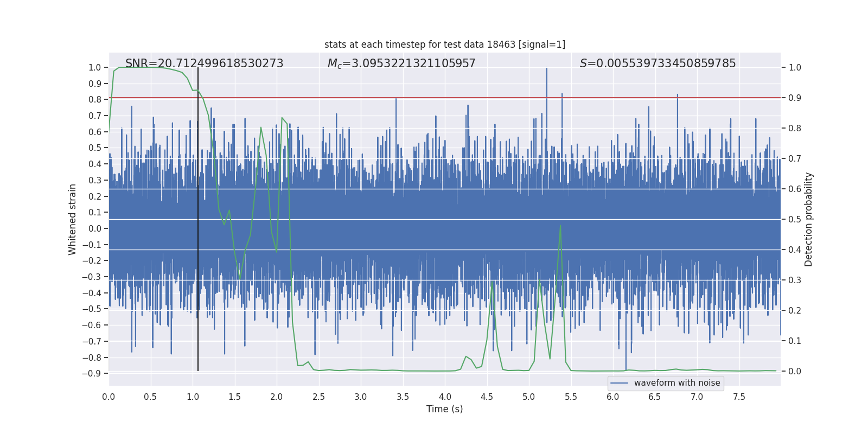
Task: Click the blue line sample in legend
Action: (619, 383)
